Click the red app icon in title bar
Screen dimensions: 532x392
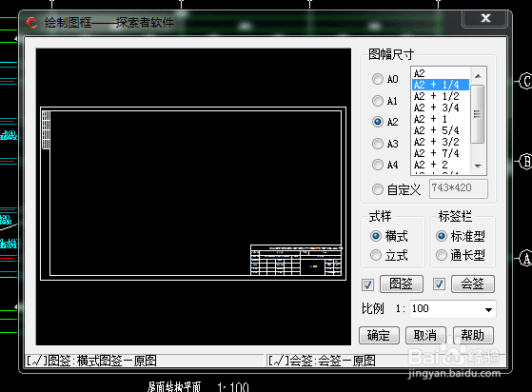[x=32, y=23]
